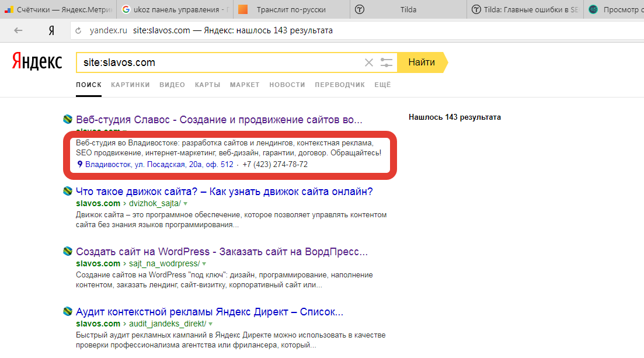644x358 pixels.
Task: Click snippet starting Движок сайта – это программное
Action: pos(231,220)
